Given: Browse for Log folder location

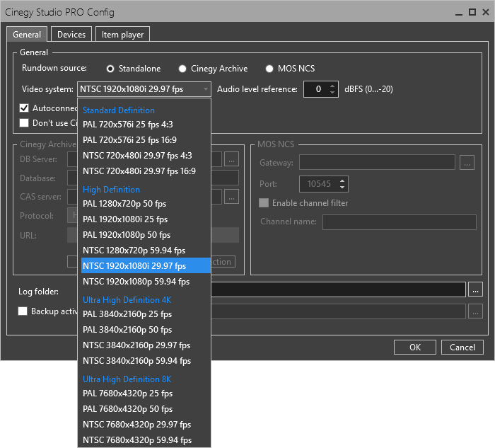Looking at the screenshot, I should coord(475,289).
